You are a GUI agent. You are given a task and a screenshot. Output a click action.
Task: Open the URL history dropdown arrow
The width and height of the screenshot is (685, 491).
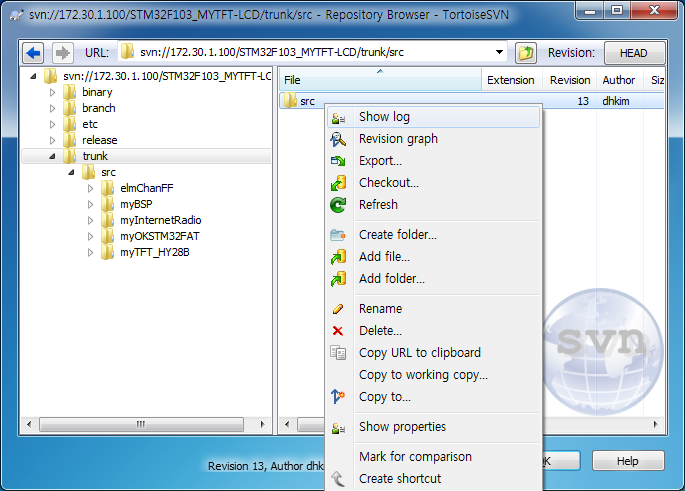[499, 52]
